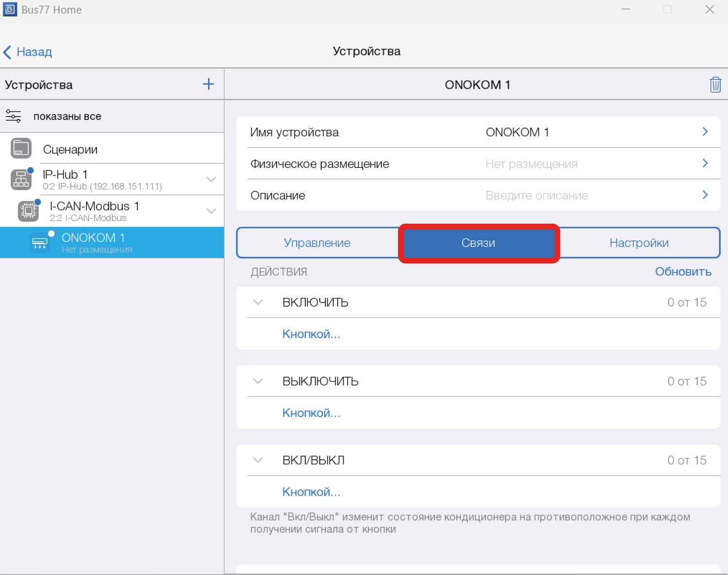This screenshot has width=728, height=575.
Task: Click the ONOKOM 1 air conditioner icon
Action: coord(40,242)
